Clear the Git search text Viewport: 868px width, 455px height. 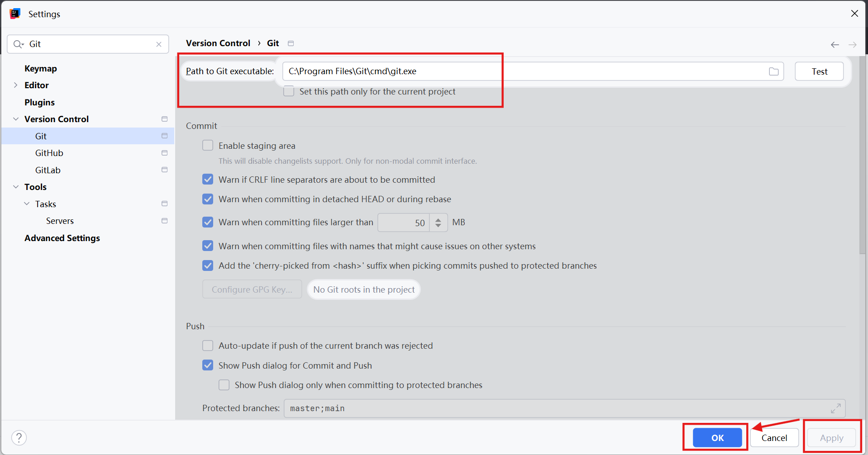(x=159, y=44)
